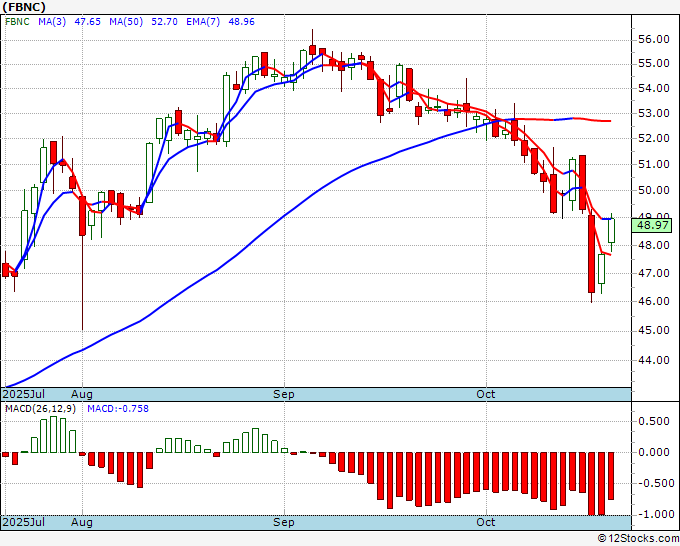The image size is (680, 546).
Task: Click 2025Jul on price chart time axis
Action: [x=24, y=394]
